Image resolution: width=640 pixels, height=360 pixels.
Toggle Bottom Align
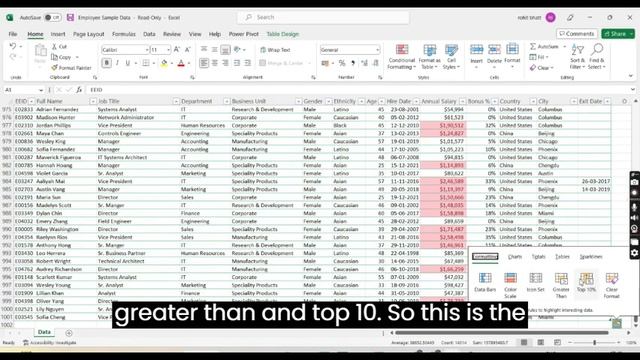pos(225,49)
